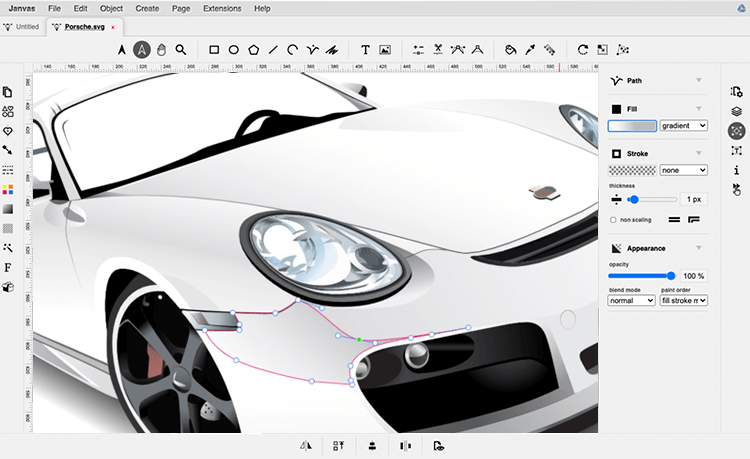Image resolution: width=750 pixels, height=459 pixels.
Task: Open the Edit menu
Action: pyautogui.click(x=80, y=9)
